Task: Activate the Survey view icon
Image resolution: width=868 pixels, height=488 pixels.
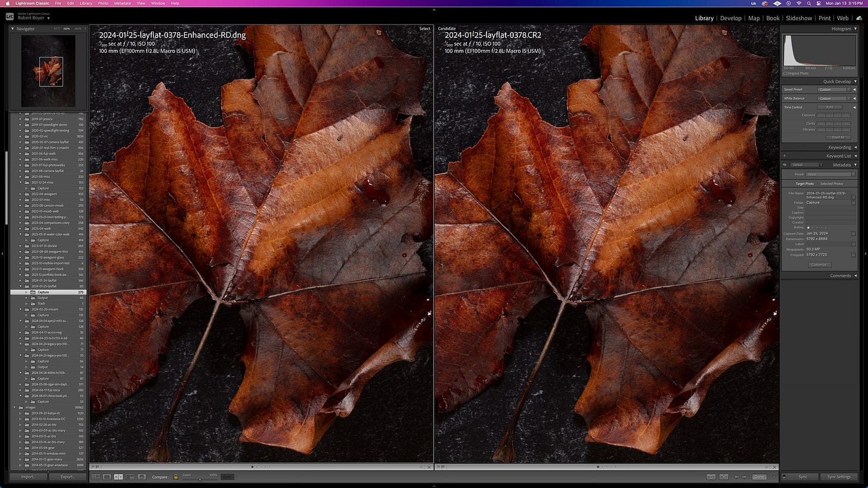Action: tap(130, 477)
